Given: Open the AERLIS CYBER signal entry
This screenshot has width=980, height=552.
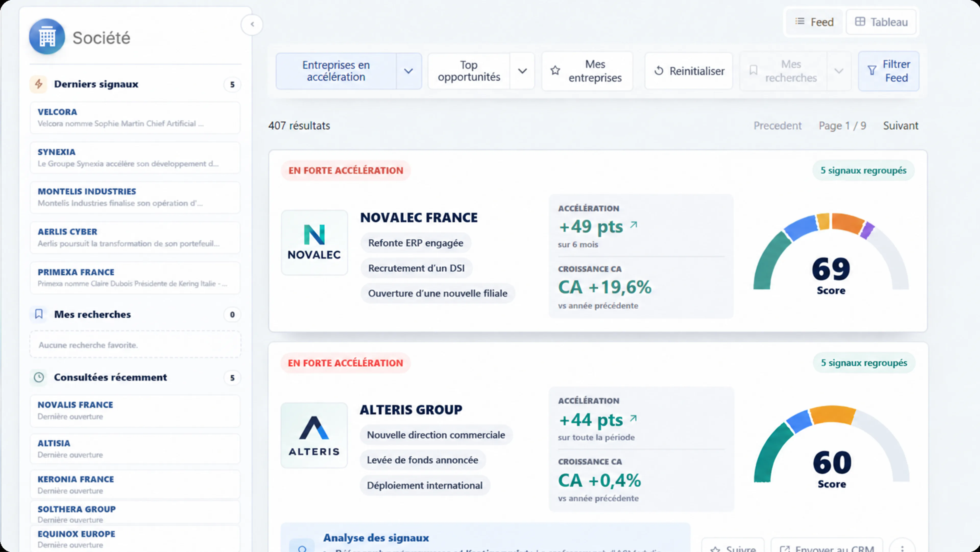Looking at the screenshot, I should [x=135, y=238].
